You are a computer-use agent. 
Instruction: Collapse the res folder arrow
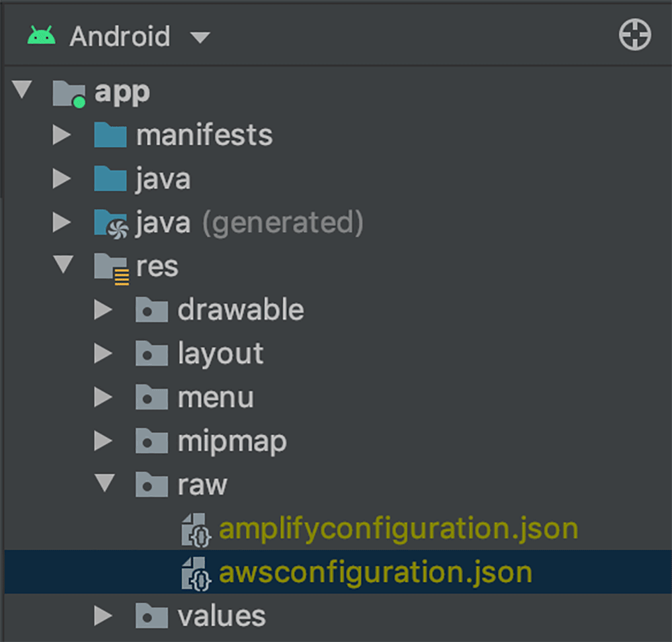click(63, 264)
